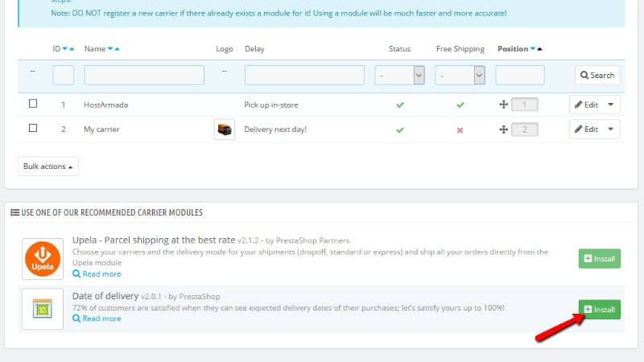Click the drag handle for My carrier position
This screenshot has width=644, height=362.
(503, 130)
